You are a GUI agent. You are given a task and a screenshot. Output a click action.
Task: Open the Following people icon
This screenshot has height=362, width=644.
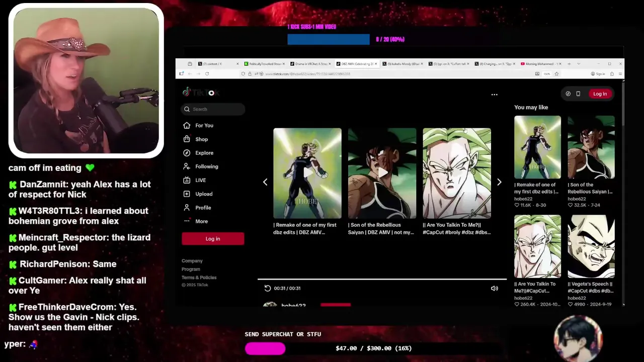click(x=187, y=166)
